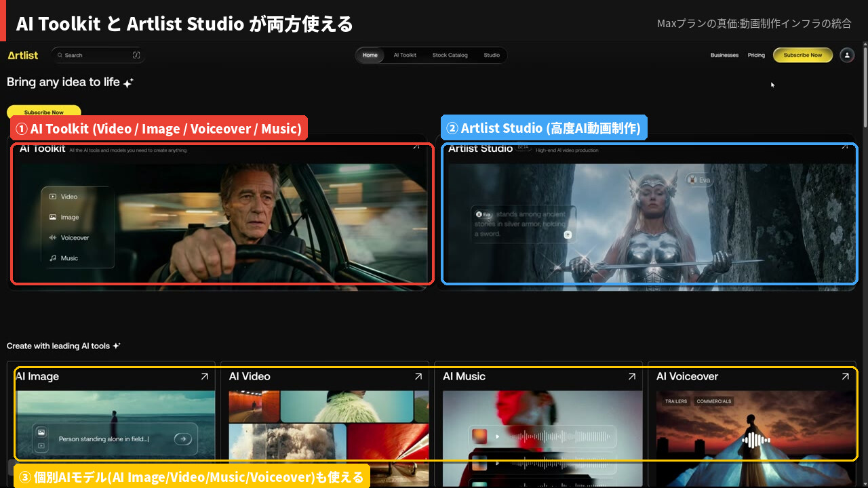Open the visual search icon in search box

(x=136, y=55)
